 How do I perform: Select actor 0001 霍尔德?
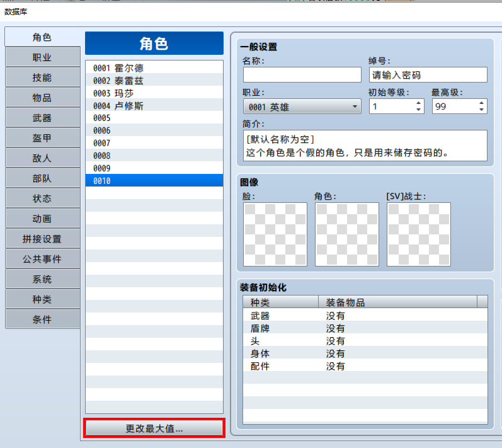point(154,68)
